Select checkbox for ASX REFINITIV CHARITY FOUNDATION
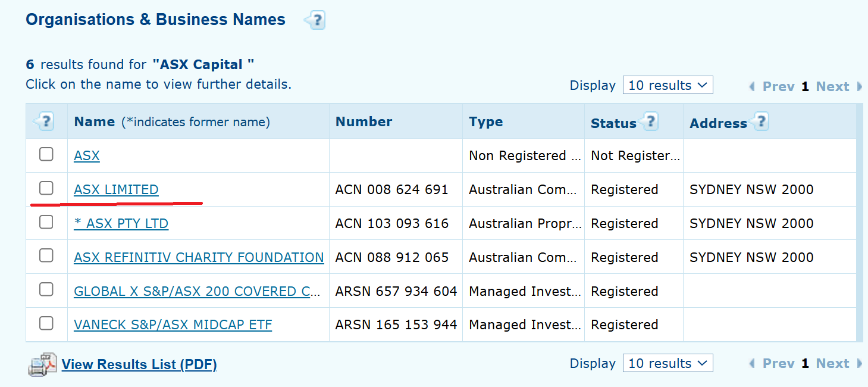The image size is (868, 387). (x=46, y=256)
